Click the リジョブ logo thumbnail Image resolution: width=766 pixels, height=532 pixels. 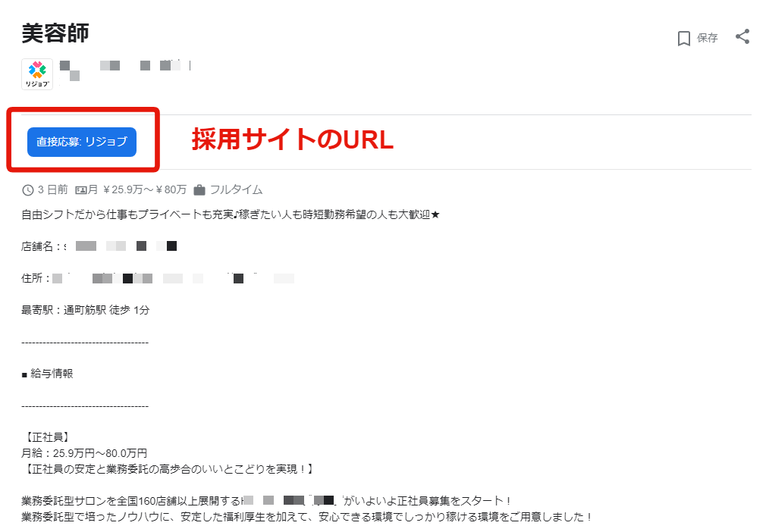(37, 74)
